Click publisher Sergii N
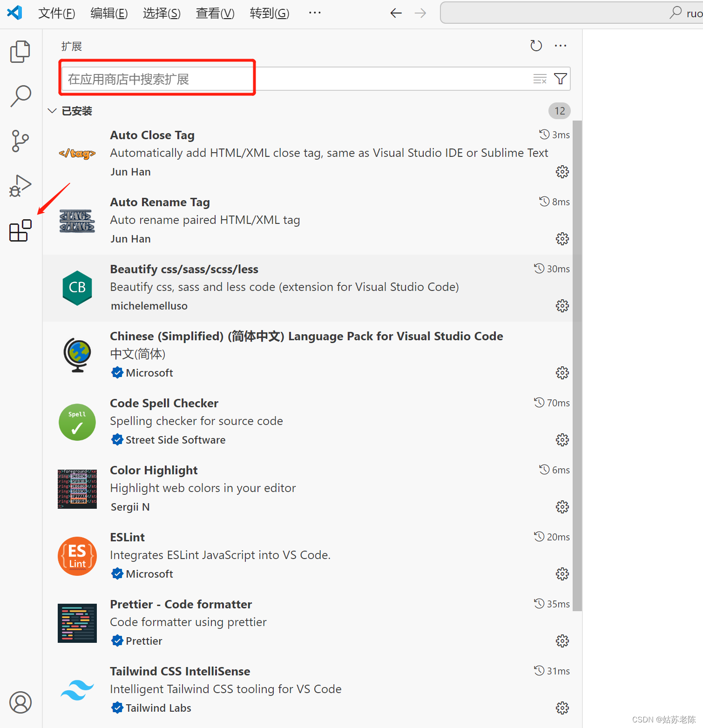The width and height of the screenshot is (703, 728). pos(130,507)
